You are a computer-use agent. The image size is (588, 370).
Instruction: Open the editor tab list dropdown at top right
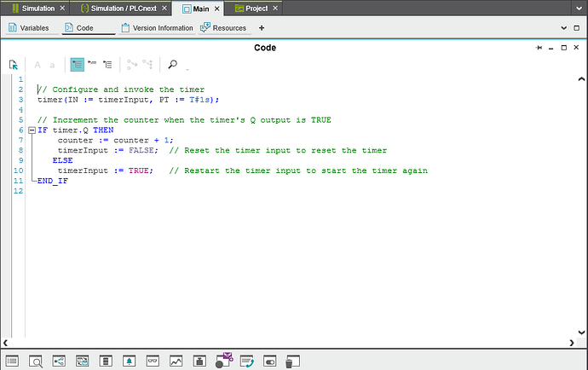579,9
